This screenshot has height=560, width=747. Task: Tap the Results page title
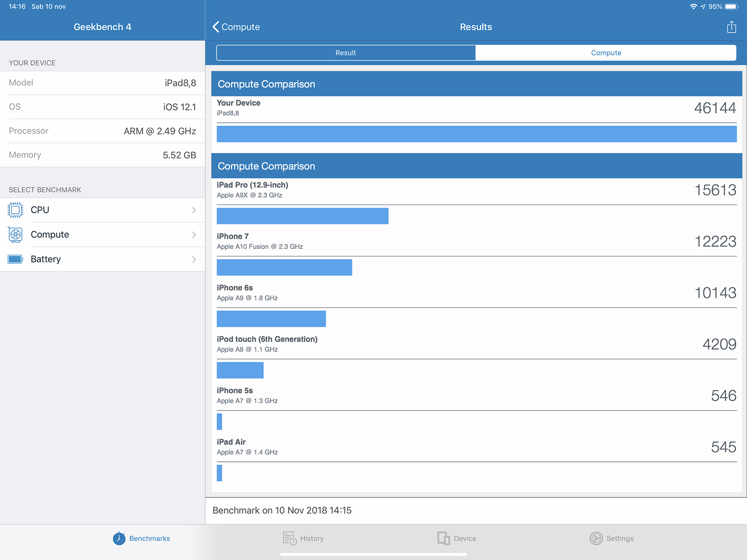476,27
